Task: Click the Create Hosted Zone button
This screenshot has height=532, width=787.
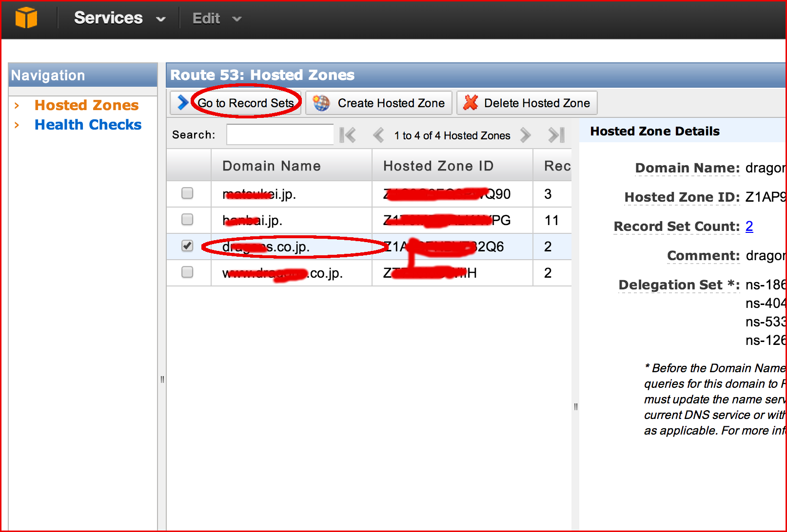Action: (378, 103)
